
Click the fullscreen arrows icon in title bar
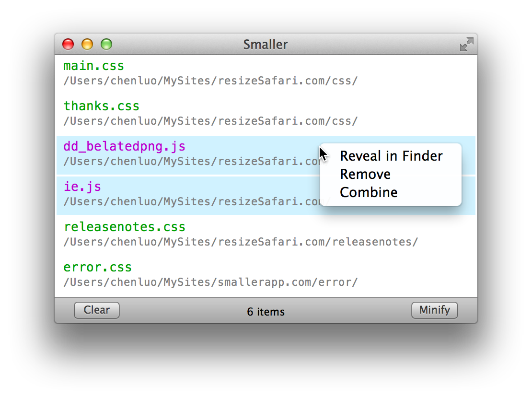[466, 44]
